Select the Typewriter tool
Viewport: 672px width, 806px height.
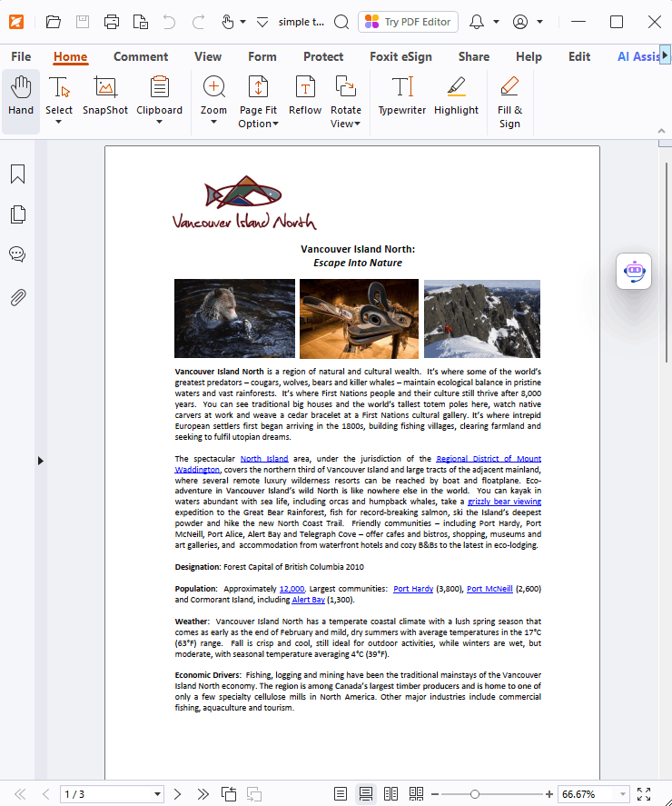[x=402, y=95]
